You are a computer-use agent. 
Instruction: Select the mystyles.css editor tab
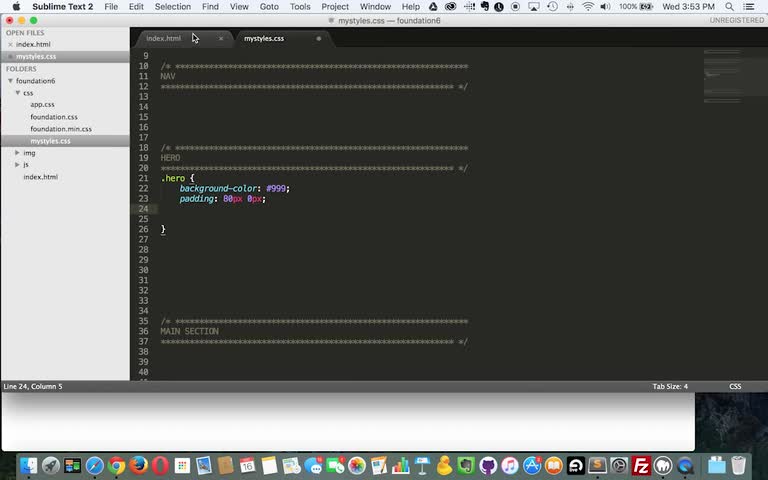[264, 38]
